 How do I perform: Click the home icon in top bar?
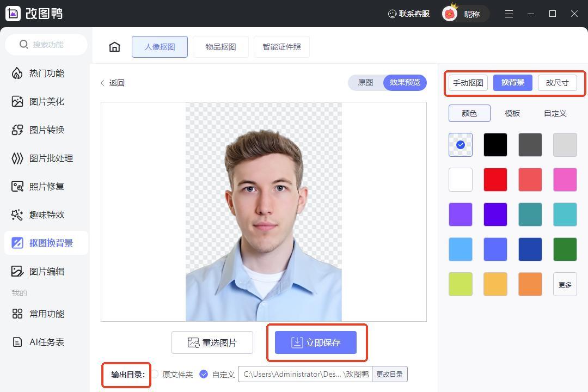click(114, 47)
